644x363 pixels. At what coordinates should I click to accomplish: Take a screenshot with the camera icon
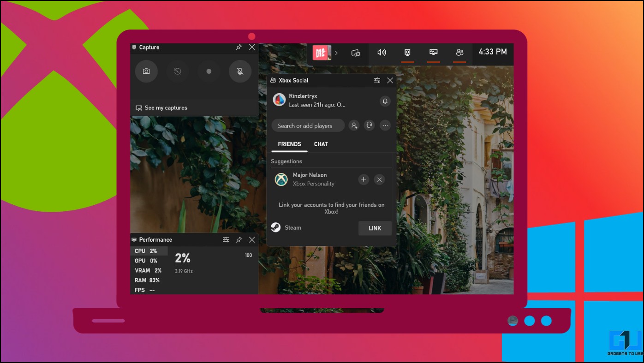(x=146, y=71)
